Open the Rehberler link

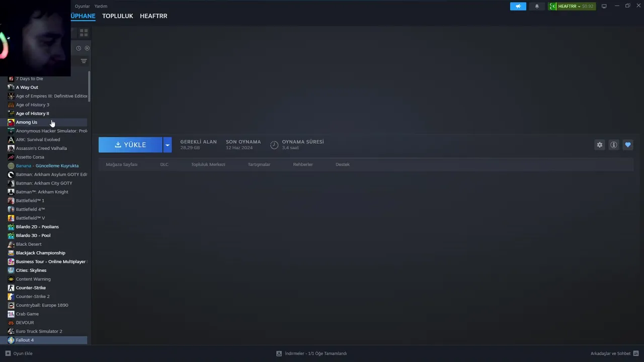click(303, 164)
